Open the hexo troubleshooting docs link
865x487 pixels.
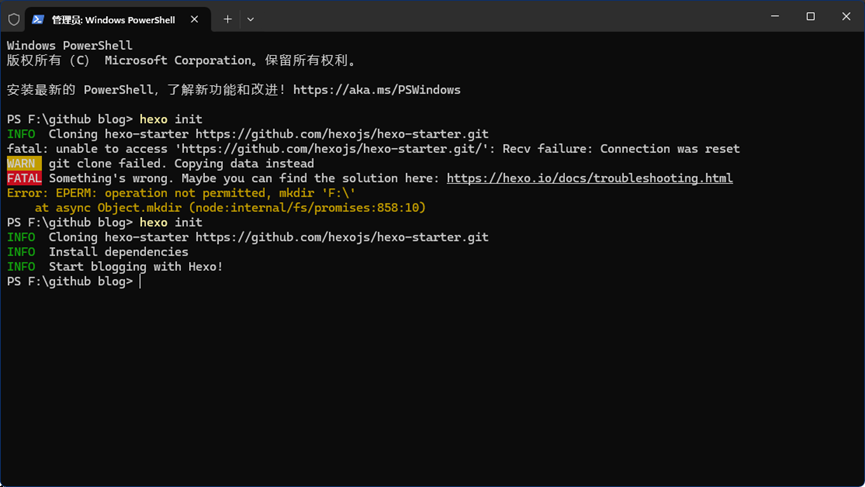click(590, 178)
